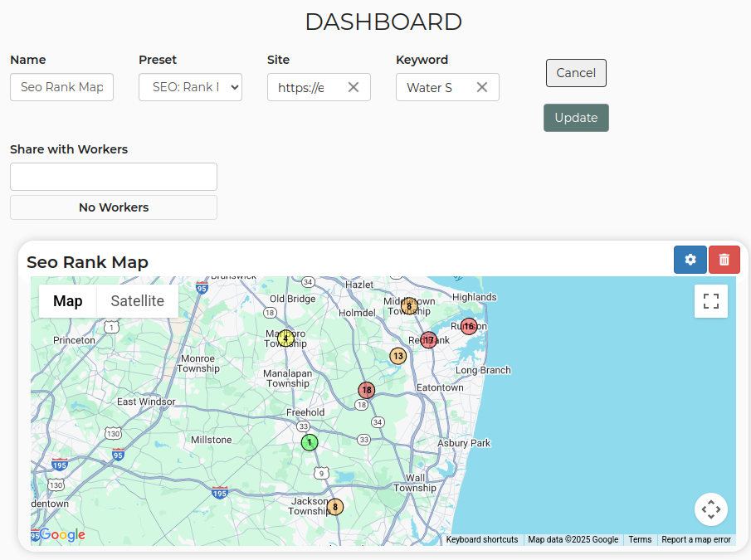Image resolution: width=751 pixels, height=560 pixels.
Task: Click the Long Branch label on the map
Action: 483,370
